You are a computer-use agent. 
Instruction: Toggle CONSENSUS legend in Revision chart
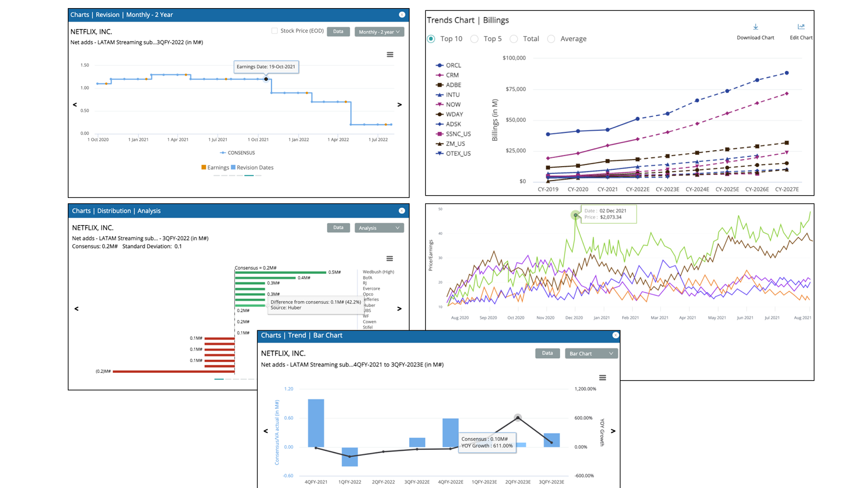[237, 153]
